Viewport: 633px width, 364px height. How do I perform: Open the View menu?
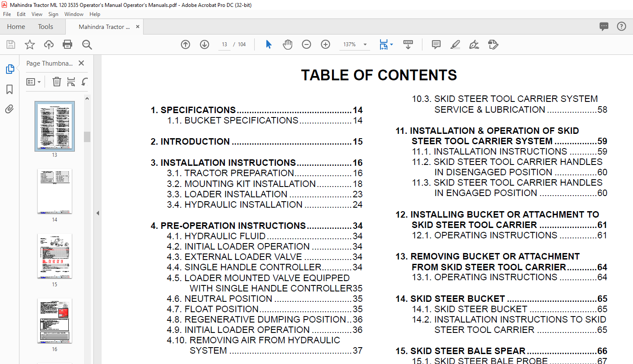tap(37, 14)
